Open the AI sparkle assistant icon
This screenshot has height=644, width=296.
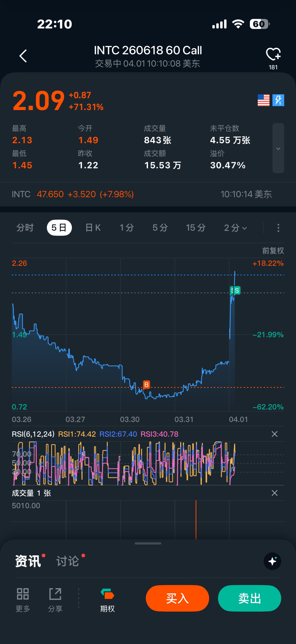tap(272, 561)
